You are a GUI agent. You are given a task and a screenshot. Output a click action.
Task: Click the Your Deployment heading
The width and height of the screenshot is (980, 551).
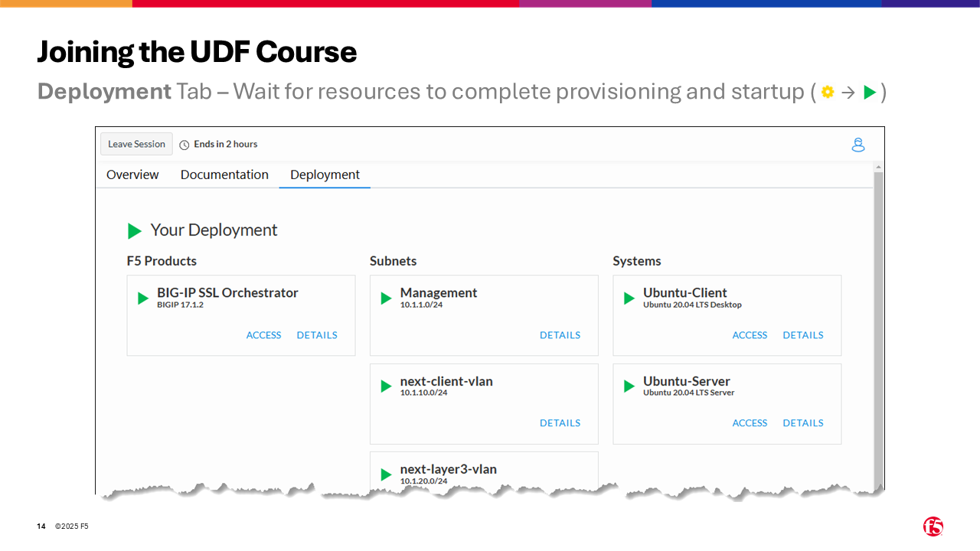(x=214, y=230)
